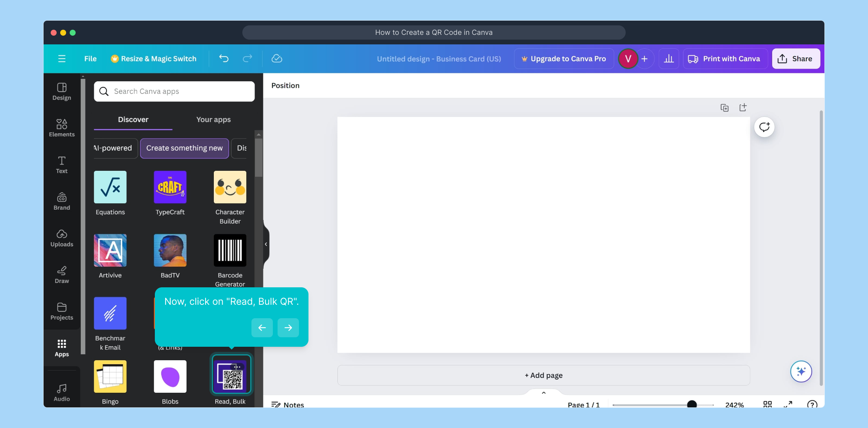Open the Brand panel

[62, 201]
